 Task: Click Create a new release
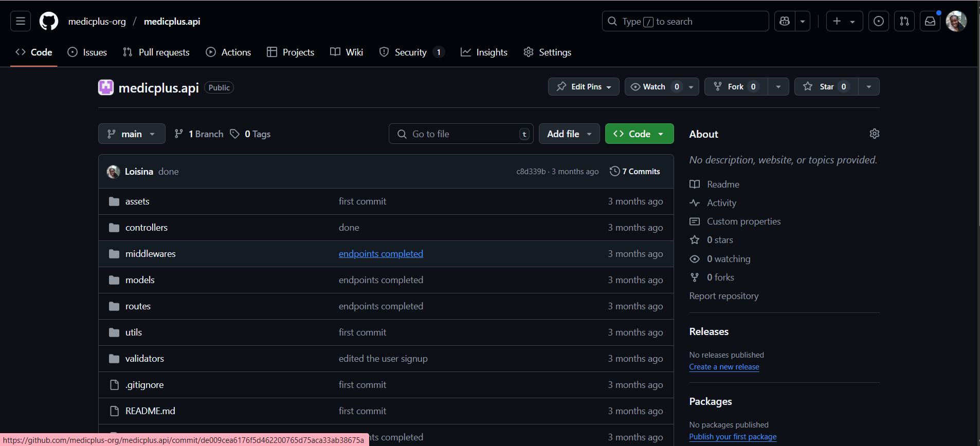(x=724, y=367)
